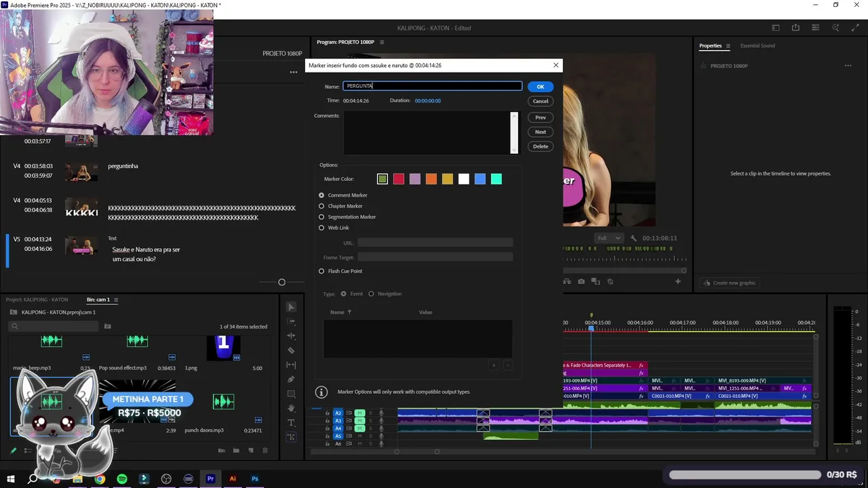Select the Rectangle tool
Screen dimensions: 868x488
[291, 394]
